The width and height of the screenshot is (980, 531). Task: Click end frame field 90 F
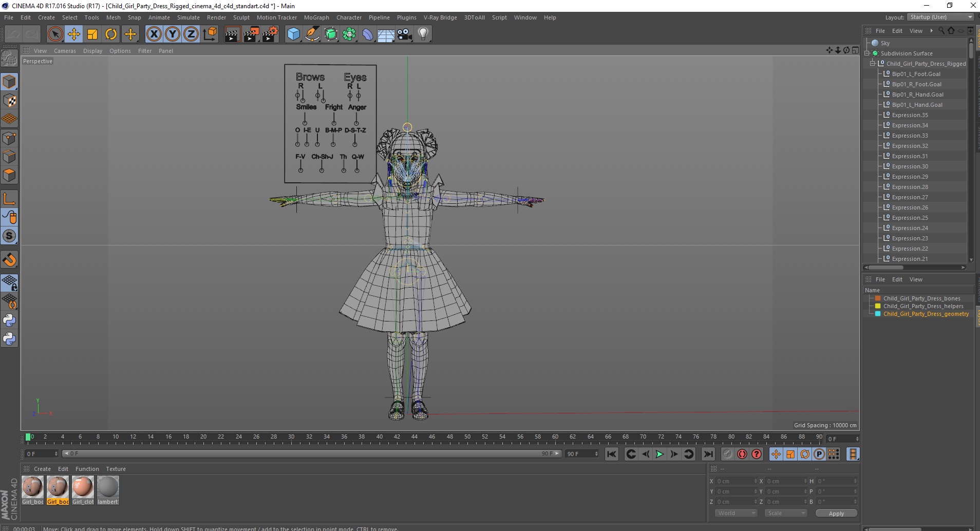(x=582, y=454)
